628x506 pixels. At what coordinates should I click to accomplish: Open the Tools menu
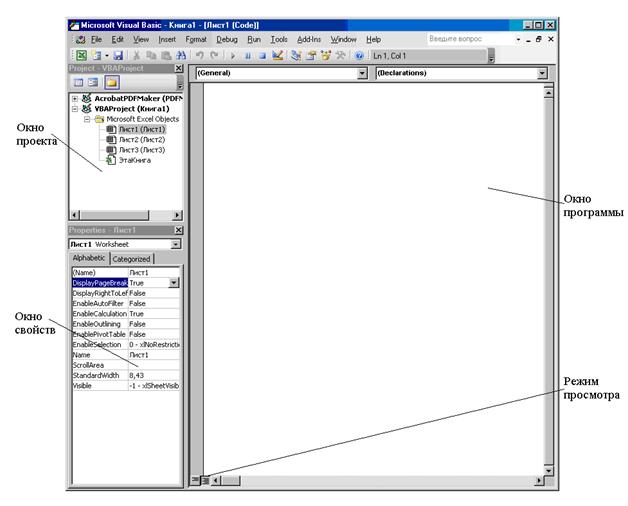(x=279, y=39)
